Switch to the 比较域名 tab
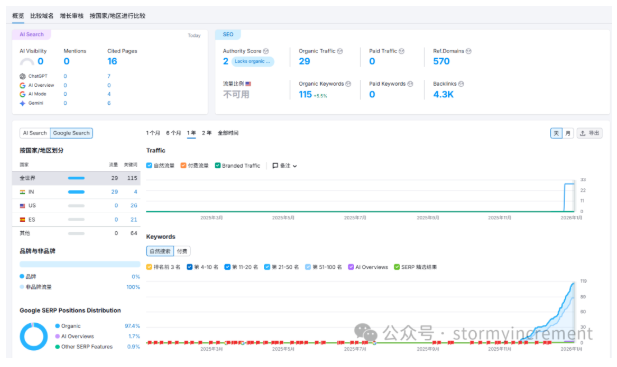The image size is (617, 367). coord(42,16)
